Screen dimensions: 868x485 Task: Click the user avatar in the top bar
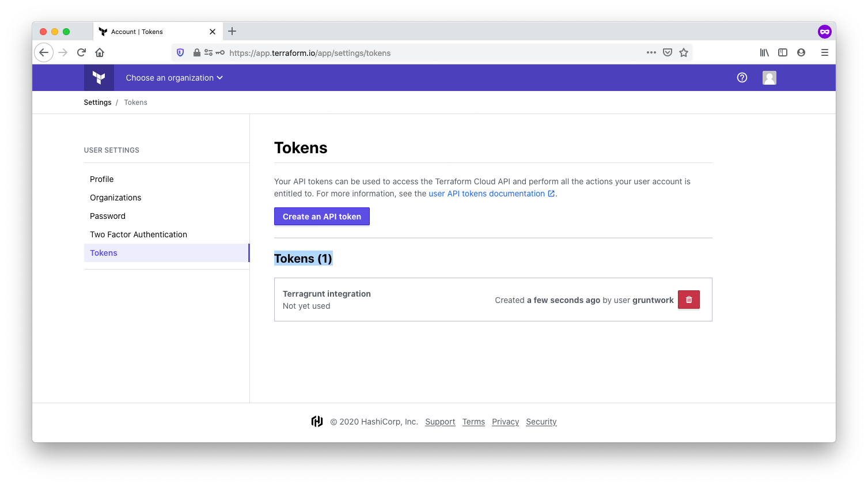pos(769,77)
